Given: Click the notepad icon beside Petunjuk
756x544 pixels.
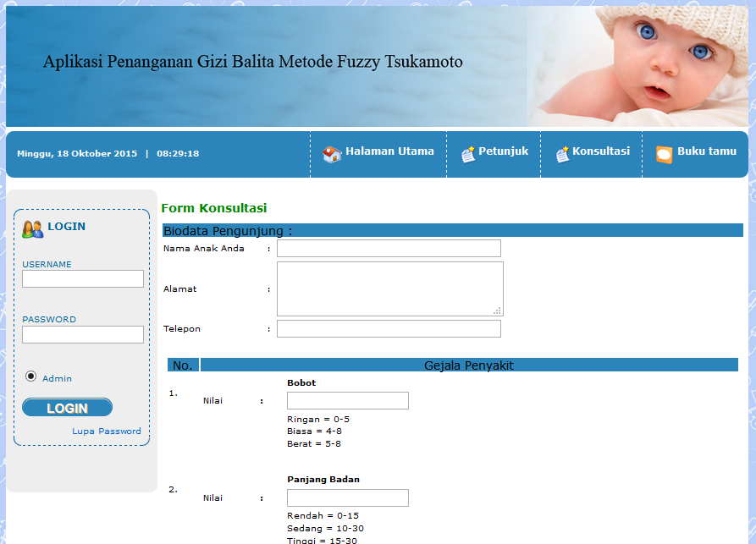Looking at the screenshot, I should pos(468,155).
